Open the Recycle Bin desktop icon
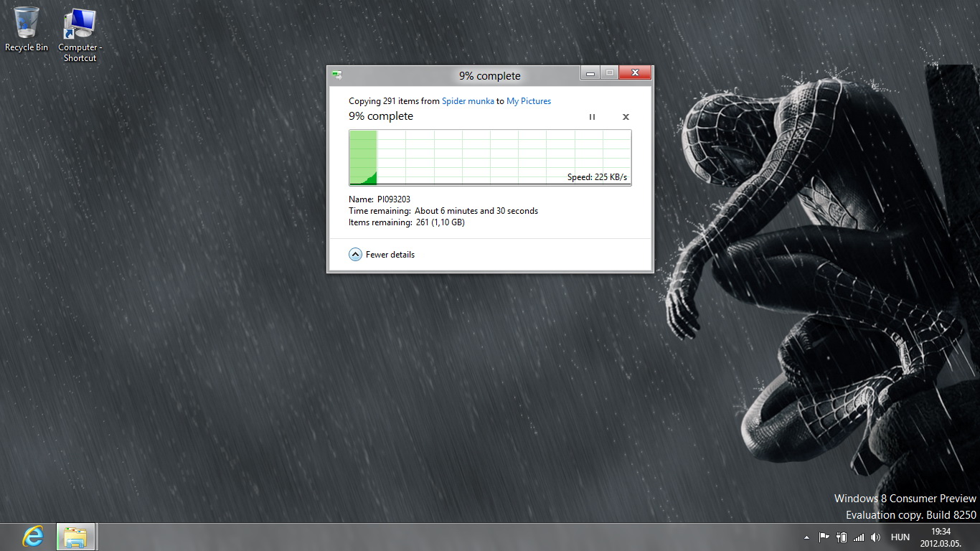The image size is (980, 551). click(x=27, y=29)
